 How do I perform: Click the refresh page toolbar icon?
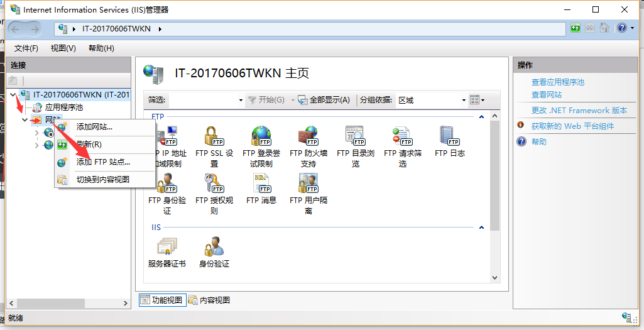[576, 28]
